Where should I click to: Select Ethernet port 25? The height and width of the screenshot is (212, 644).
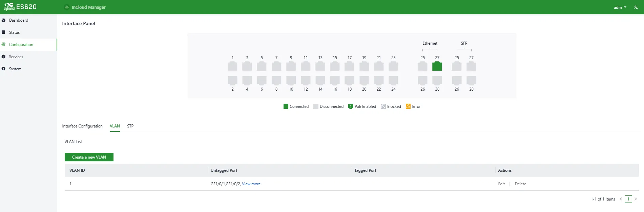coord(422,66)
